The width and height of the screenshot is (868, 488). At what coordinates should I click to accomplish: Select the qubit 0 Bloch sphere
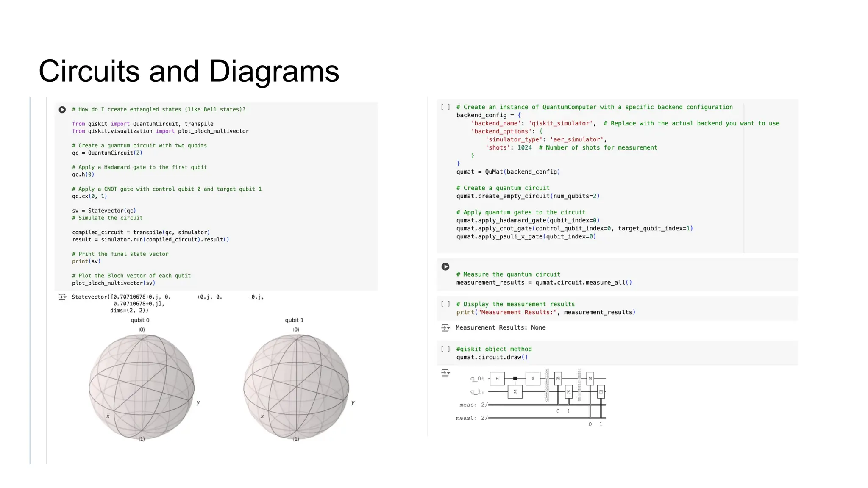coord(142,387)
